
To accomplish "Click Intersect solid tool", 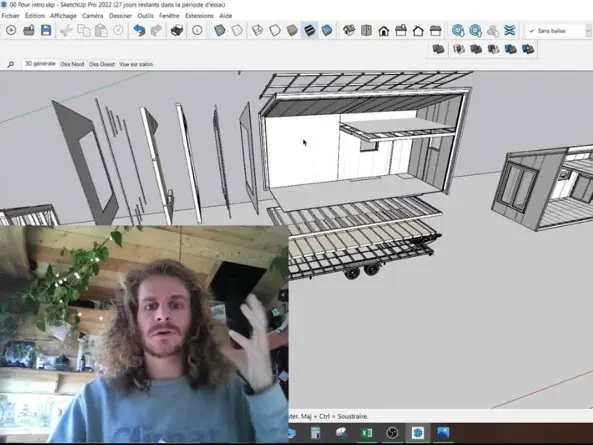I will (459, 49).
